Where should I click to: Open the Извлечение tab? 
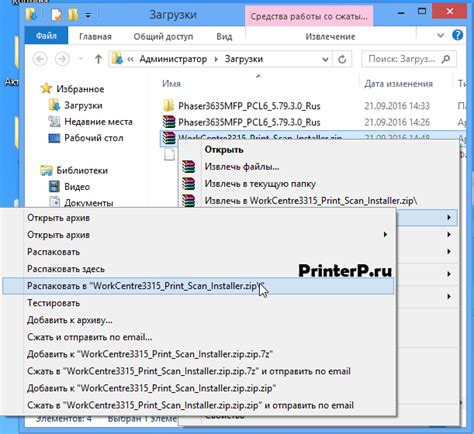330,36
